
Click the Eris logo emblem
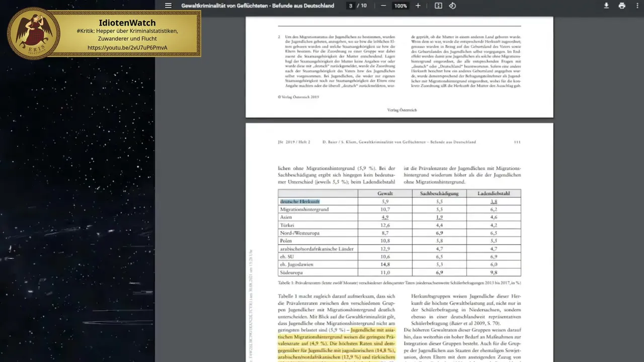(34, 33)
